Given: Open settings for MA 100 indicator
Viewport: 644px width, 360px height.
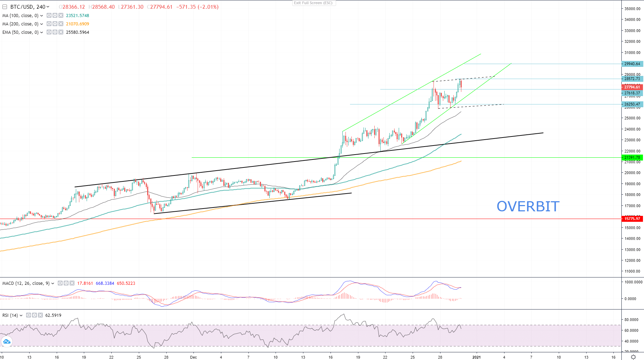Looking at the screenshot, I should tap(55, 16).
